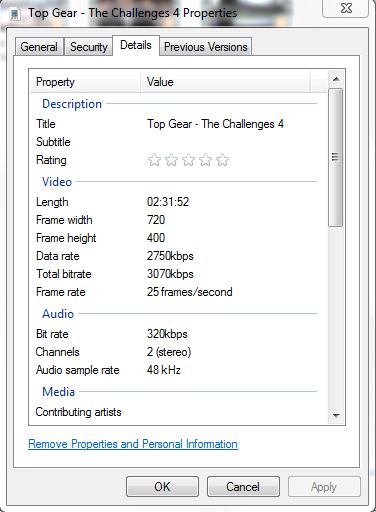Open the Security tab

coord(89,47)
